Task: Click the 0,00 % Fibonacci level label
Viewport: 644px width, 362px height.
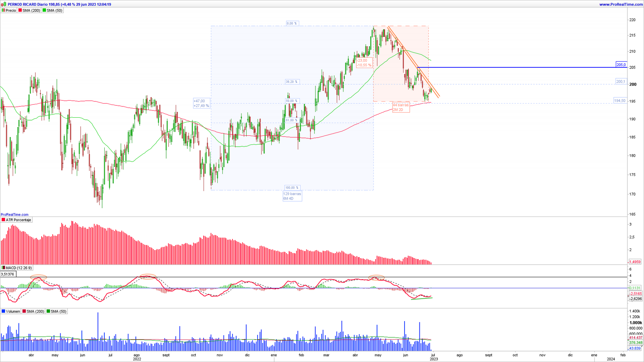Action: (x=292, y=24)
